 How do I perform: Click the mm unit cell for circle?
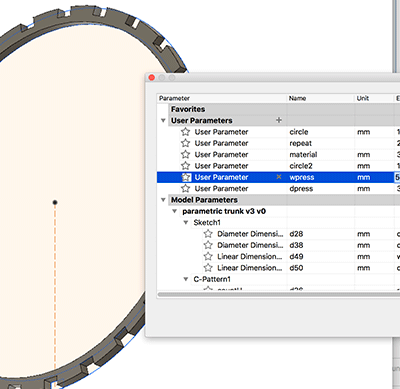tap(374, 132)
